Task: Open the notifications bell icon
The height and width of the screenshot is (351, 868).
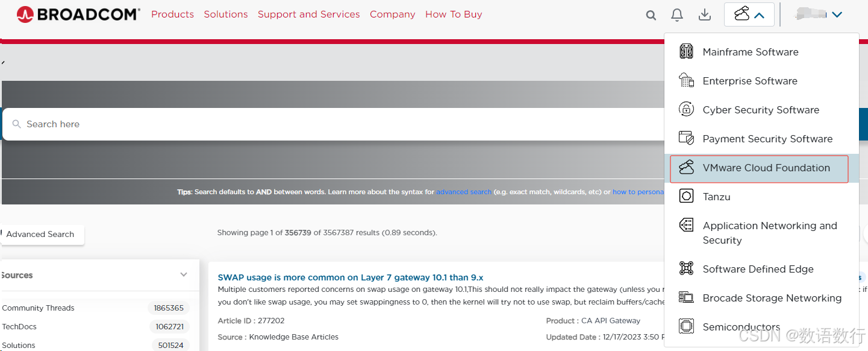Action: tap(677, 15)
